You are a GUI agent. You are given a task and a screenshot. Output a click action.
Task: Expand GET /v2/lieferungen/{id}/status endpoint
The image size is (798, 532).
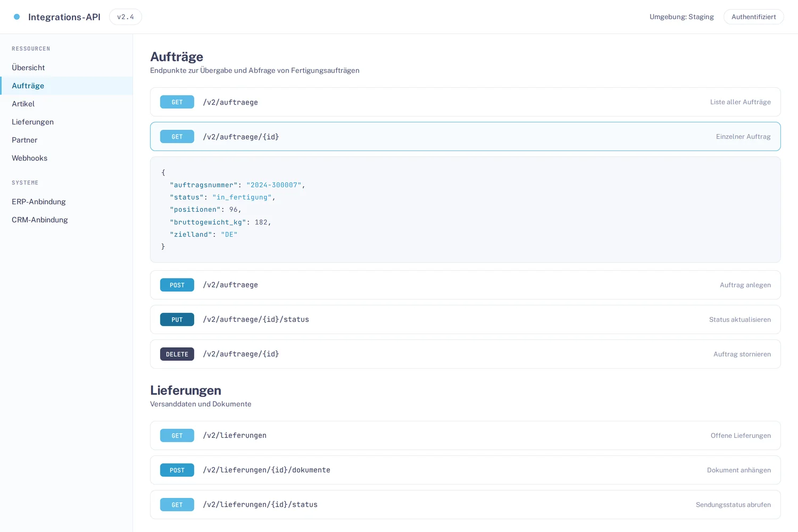click(465, 505)
